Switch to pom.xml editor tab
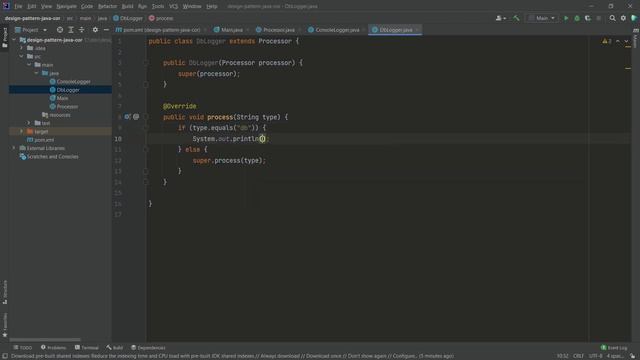Screen dimensions: 640x360 click(x=162, y=30)
